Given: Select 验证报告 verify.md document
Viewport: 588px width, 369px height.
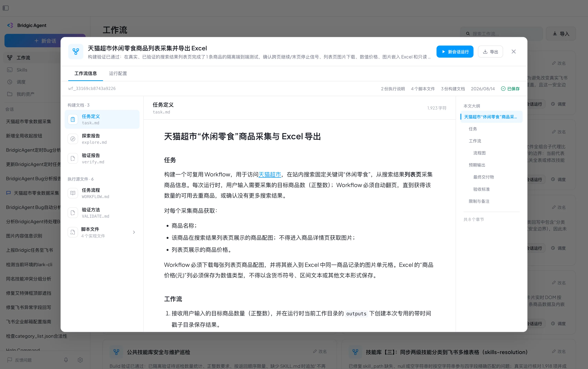Looking at the screenshot, I should 102,158.
